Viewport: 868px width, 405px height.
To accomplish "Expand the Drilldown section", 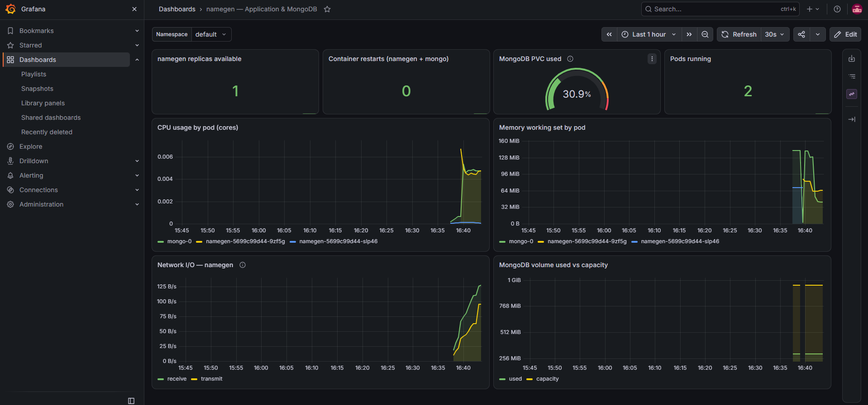I will click(137, 161).
